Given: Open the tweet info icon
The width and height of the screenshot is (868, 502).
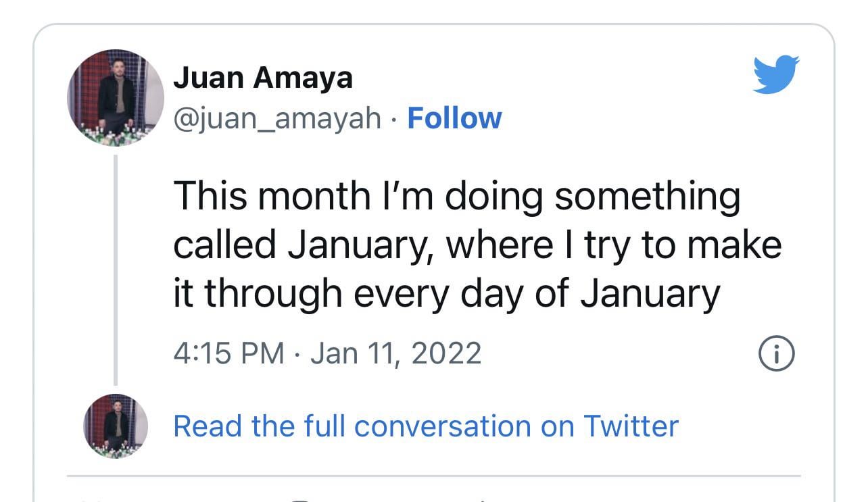Looking at the screenshot, I should (777, 353).
